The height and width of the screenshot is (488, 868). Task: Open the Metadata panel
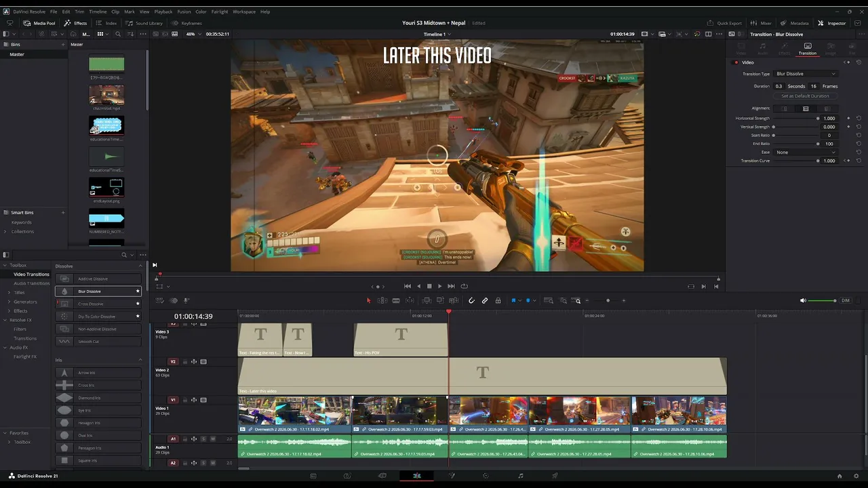[x=795, y=23]
